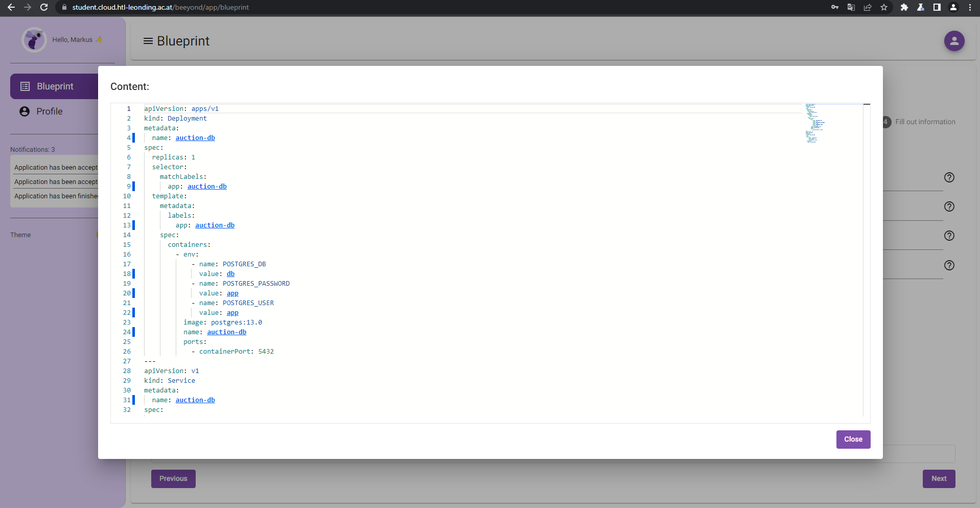Click the replicas: 1 line

pyautogui.click(x=174, y=157)
